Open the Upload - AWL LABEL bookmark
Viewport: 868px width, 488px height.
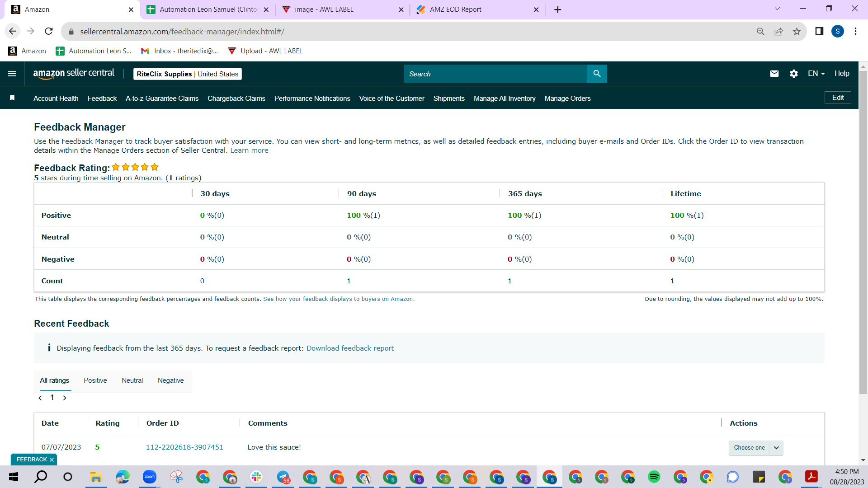[265, 51]
